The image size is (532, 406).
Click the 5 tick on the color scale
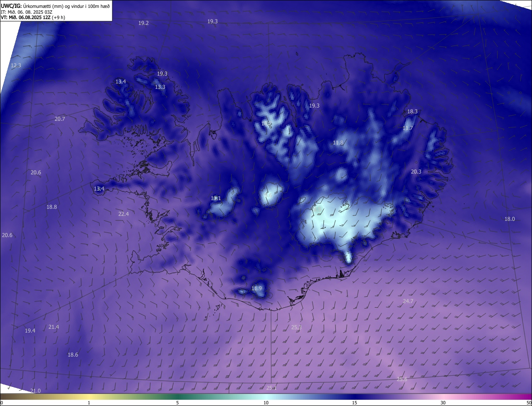coord(177,403)
